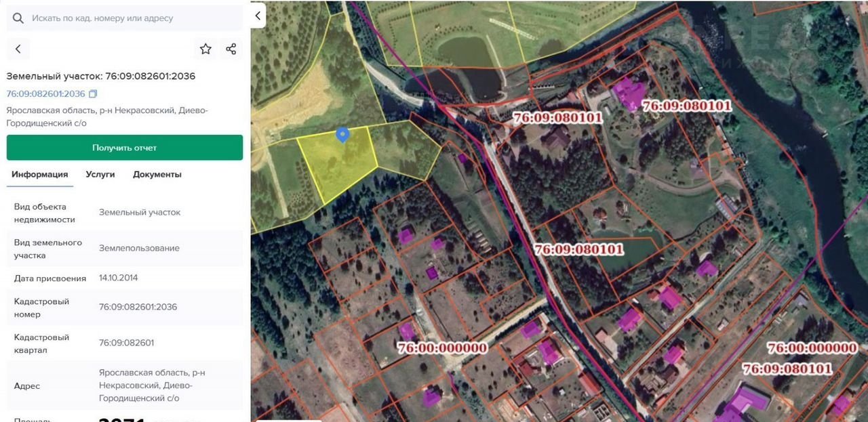Open the Услуги tab
Viewport: 868px width, 422px height.
click(x=100, y=174)
